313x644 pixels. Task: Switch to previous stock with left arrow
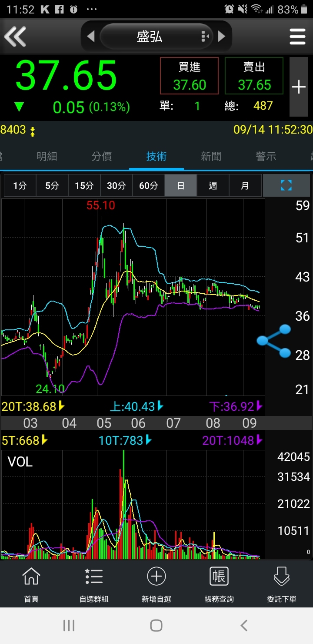click(90, 37)
